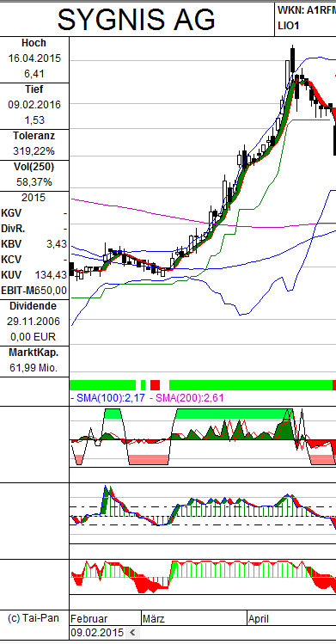Select the DivR. row label
This screenshot has width=336, height=644.
(x=13, y=229)
